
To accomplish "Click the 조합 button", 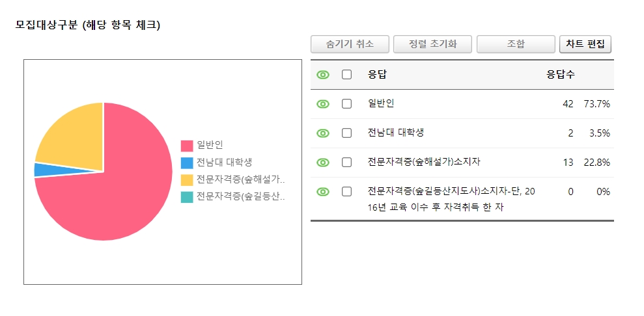I will pos(516,44).
